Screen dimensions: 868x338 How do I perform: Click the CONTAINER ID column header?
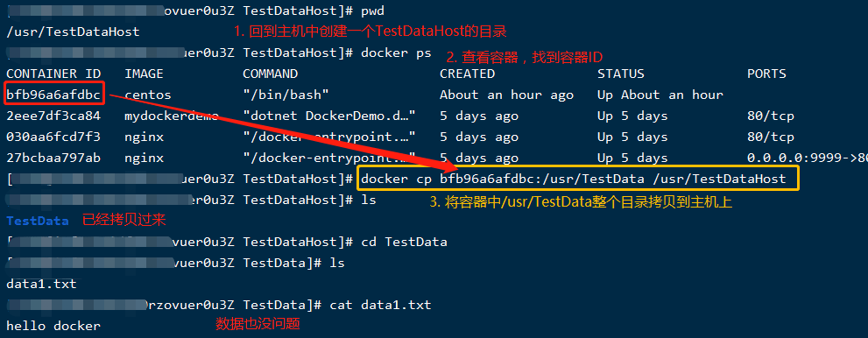coord(53,74)
